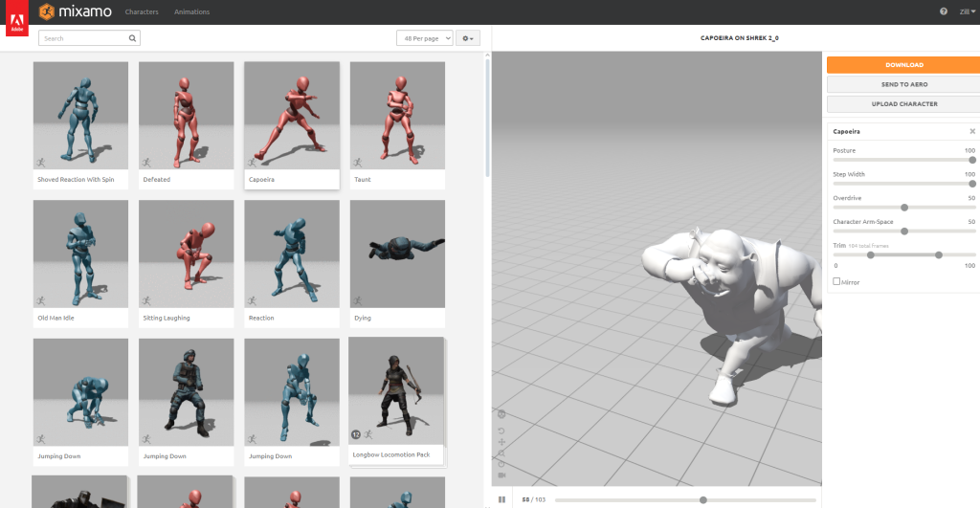Click running-man icon on Taunt card
This screenshot has height=508, width=980.
[358, 163]
